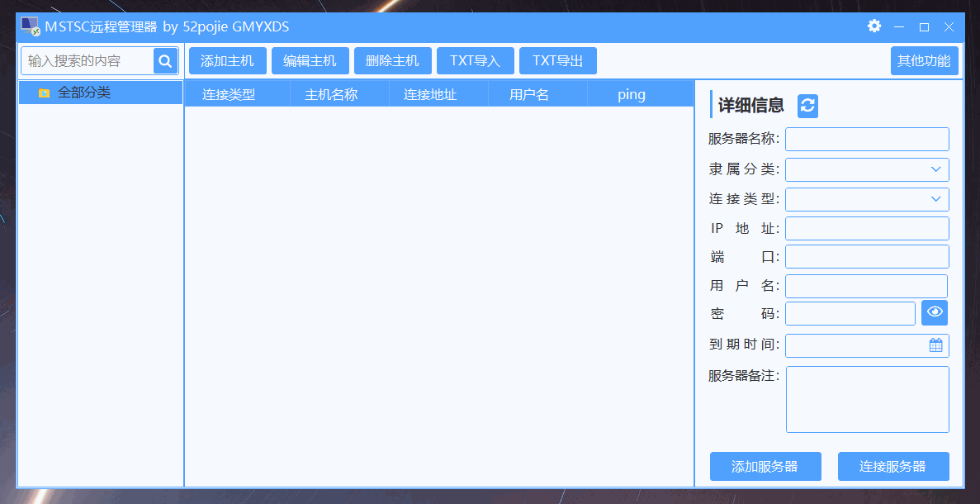The image size is (980, 504).
Task: Open the 连接类型 dropdown
Action: (x=937, y=198)
